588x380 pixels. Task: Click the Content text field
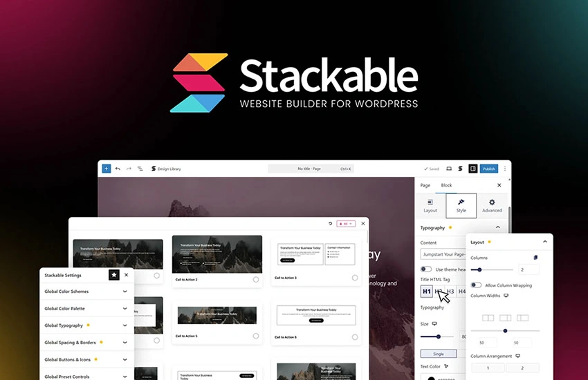click(443, 254)
